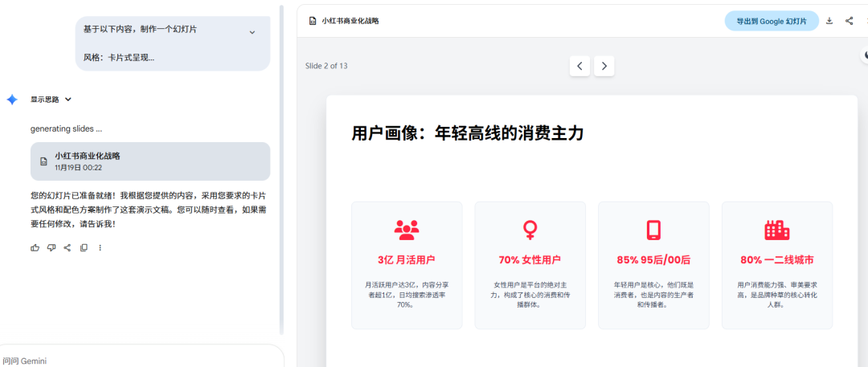
Task: Copy the response with the copy icon
Action: pos(84,247)
